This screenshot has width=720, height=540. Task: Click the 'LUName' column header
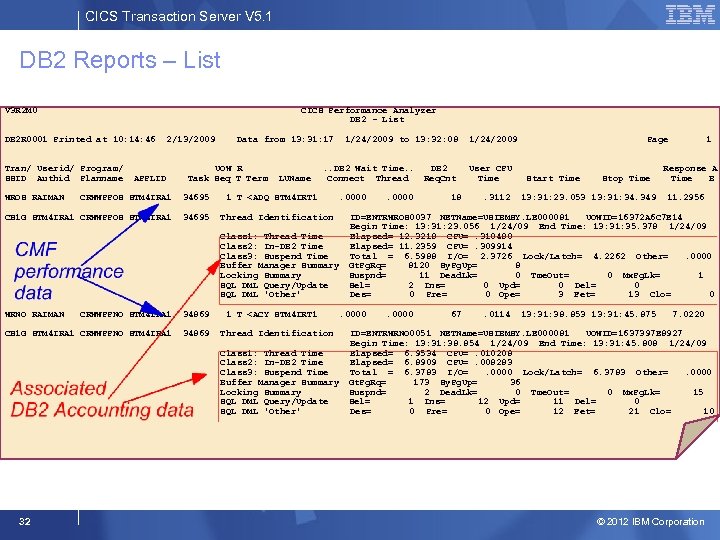pyautogui.click(x=295, y=178)
